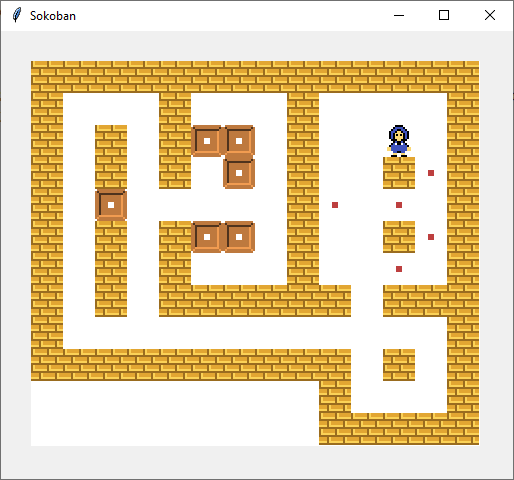Click the Sokoban window title text
This screenshot has width=514, height=480.
pyautogui.click(x=53, y=16)
